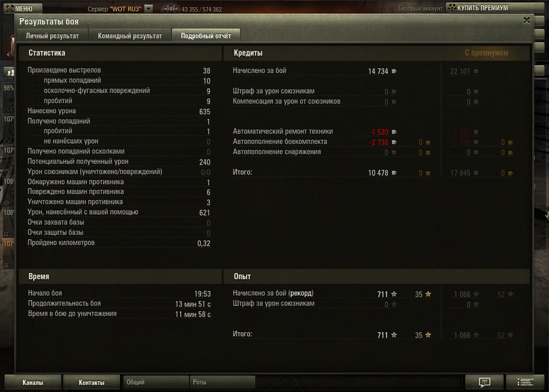This screenshot has width=549, height=392.
Task: Close the Результаты боя window
Action: pyautogui.click(x=526, y=20)
